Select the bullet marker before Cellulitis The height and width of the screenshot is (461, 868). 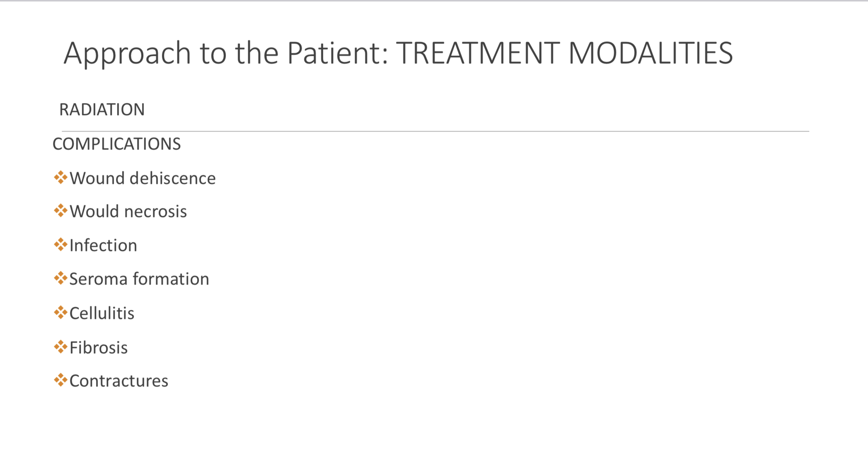[x=60, y=312]
